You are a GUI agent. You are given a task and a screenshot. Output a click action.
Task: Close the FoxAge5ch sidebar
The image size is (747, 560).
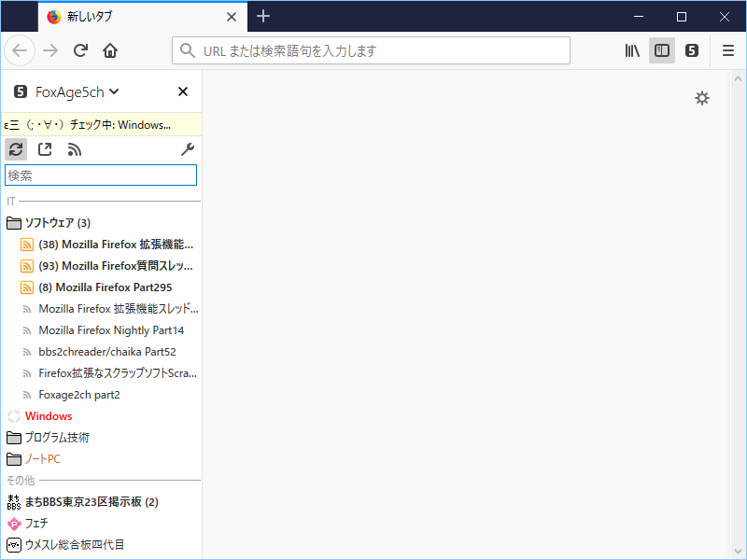[183, 91]
